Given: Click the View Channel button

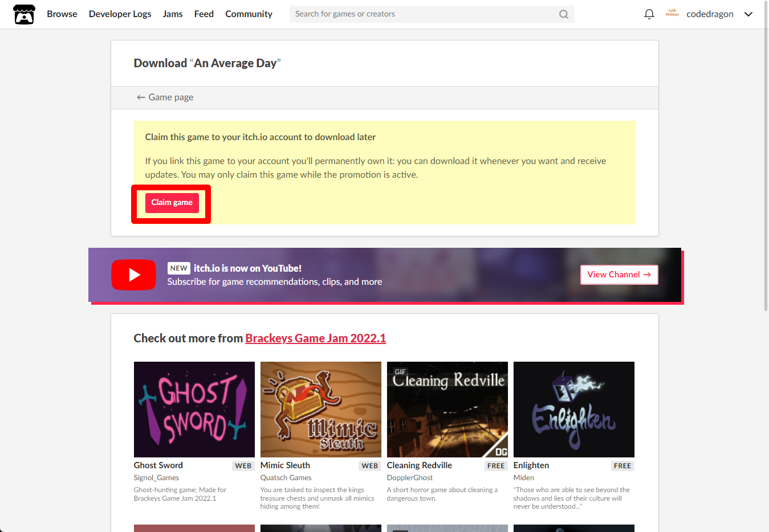Looking at the screenshot, I should (619, 275).
